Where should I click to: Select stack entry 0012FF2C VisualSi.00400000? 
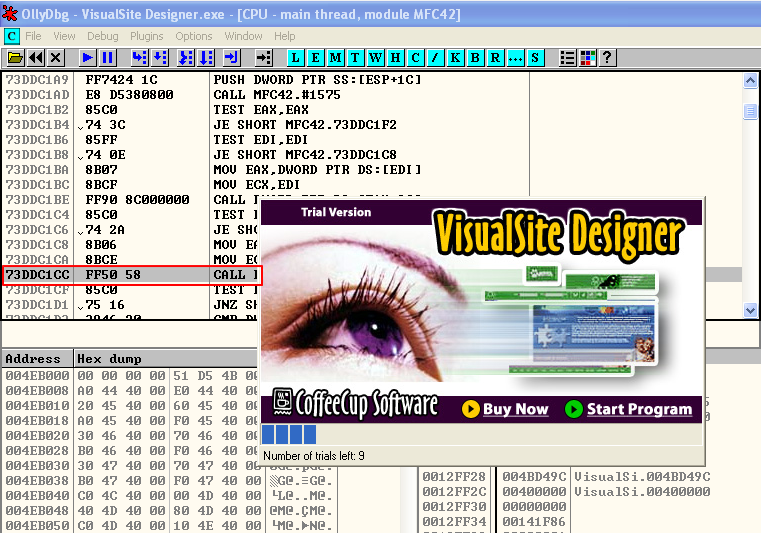point(566,492)
